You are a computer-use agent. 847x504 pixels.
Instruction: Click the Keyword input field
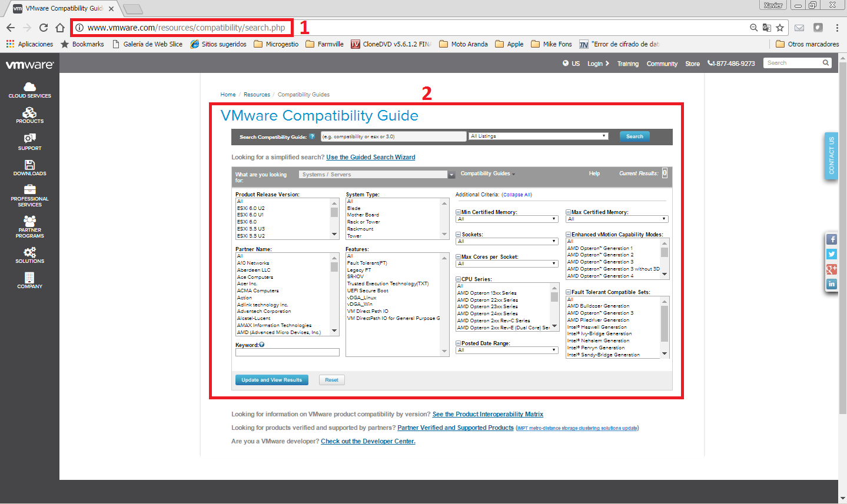[287, 352]
